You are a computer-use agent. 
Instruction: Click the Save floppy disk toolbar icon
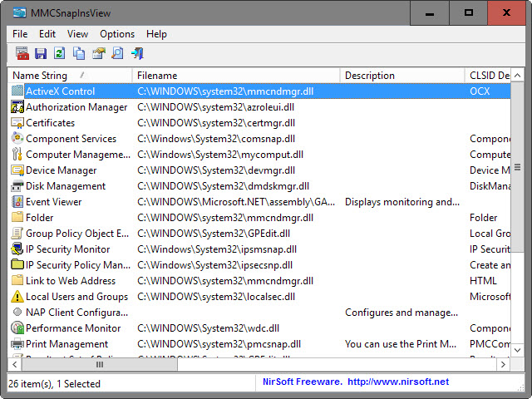point(41,53)
